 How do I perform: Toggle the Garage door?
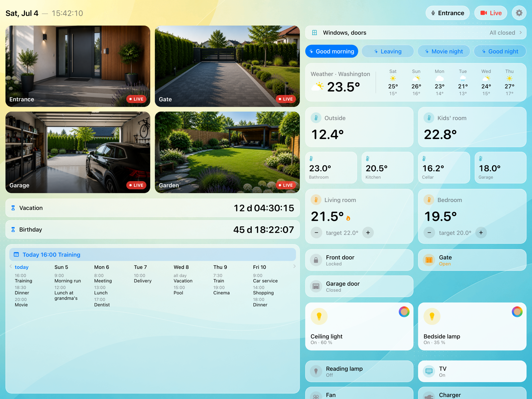coord(359,286)
